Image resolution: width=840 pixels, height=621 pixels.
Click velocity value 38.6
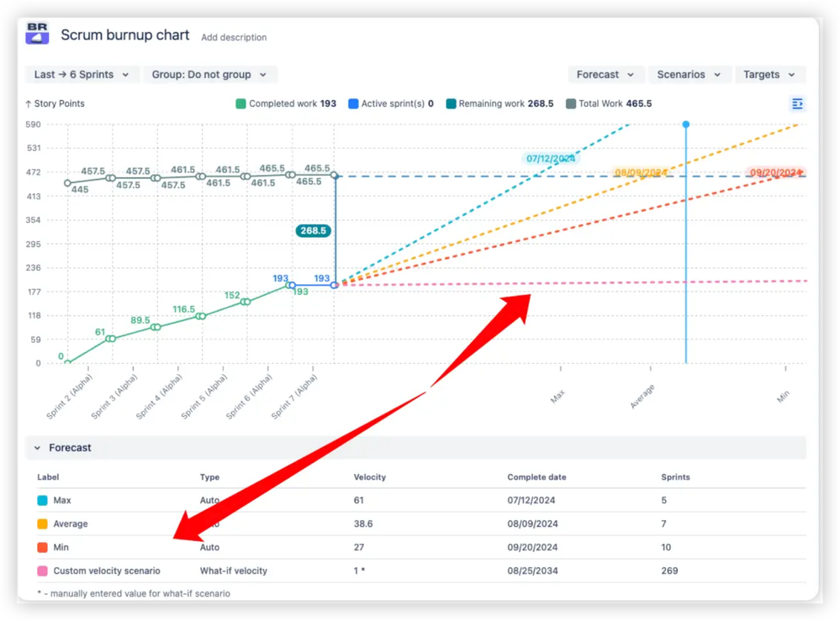click(363, 524)
